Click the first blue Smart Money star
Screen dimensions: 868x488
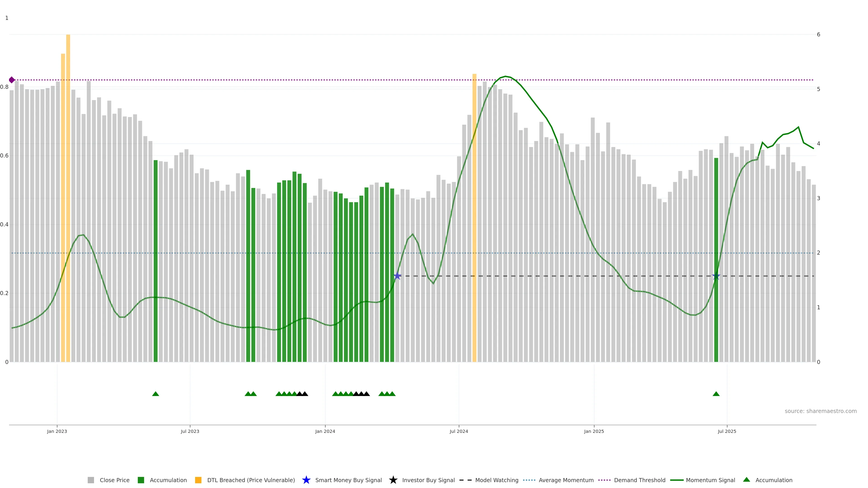pos(397,276)
